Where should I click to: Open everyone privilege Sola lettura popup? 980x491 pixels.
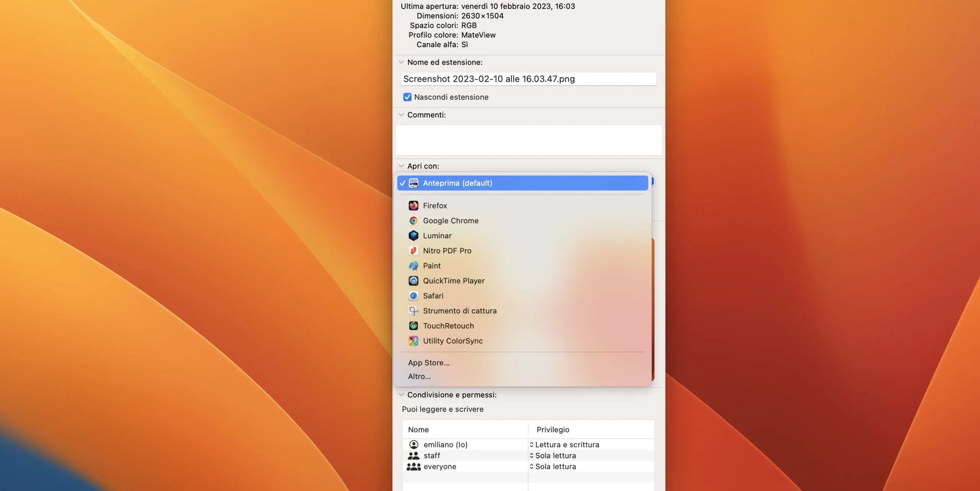click(x=555, y=466)
